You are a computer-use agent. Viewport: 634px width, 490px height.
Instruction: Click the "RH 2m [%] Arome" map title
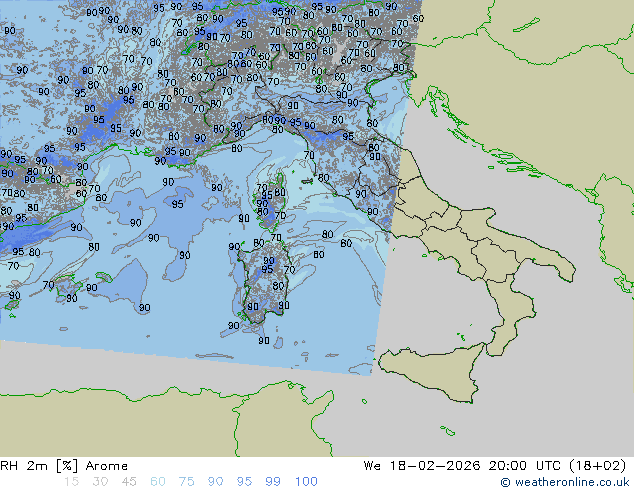[64, 466]
